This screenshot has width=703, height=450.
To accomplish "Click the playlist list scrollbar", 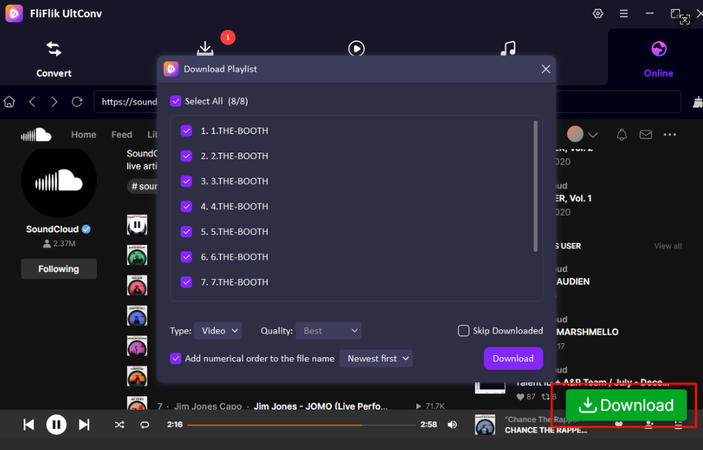I will pos(535,186).
